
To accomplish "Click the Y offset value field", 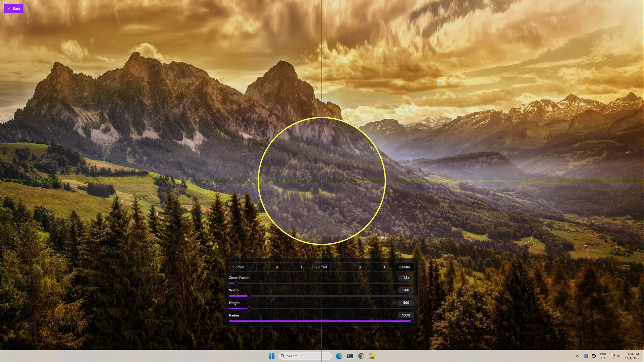I will [360, 267].
